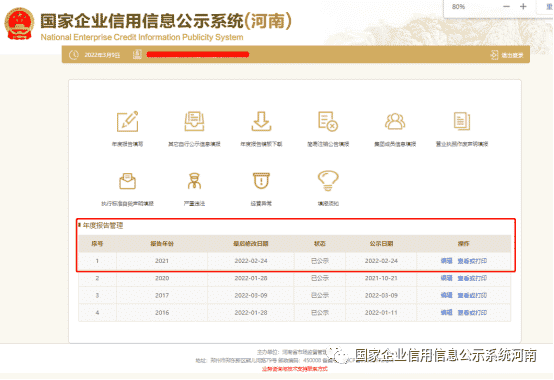
Task: Open 营业执照作废声明填报 papers icon
Action: [461, 121]
